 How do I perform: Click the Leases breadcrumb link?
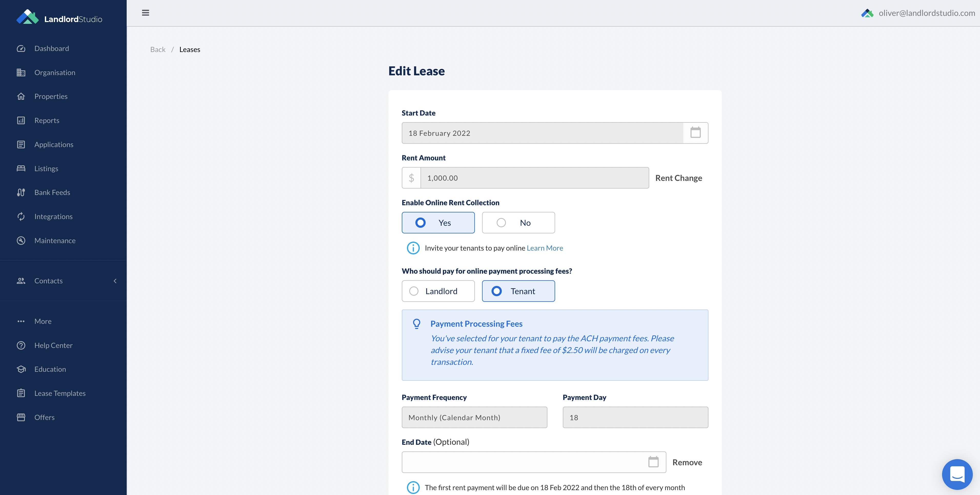(189, 49)
